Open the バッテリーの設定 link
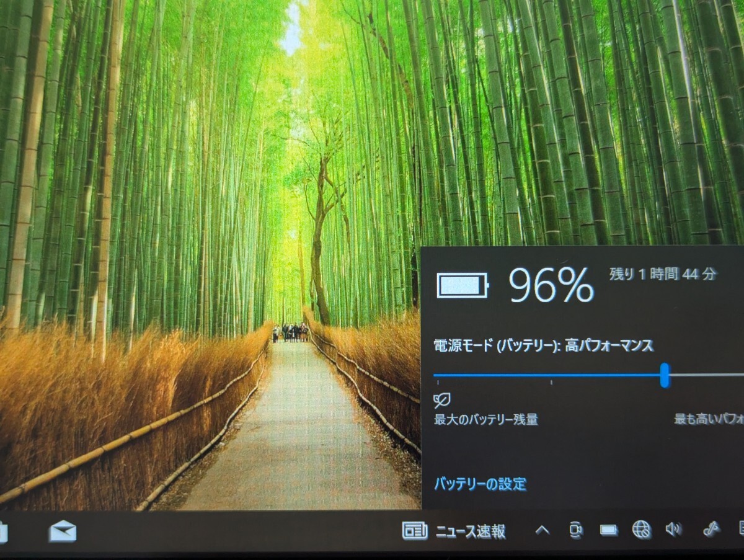 point(480,484)
